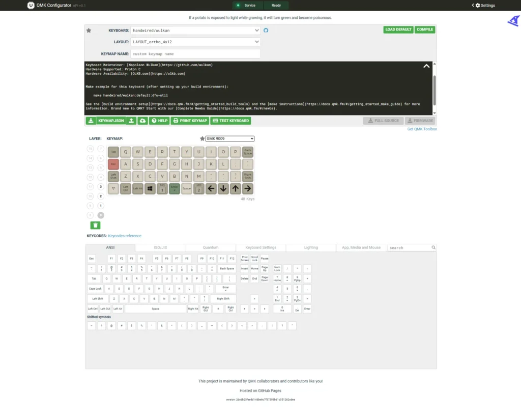
Task: Click the HELP button
Action: click(159, 121)
